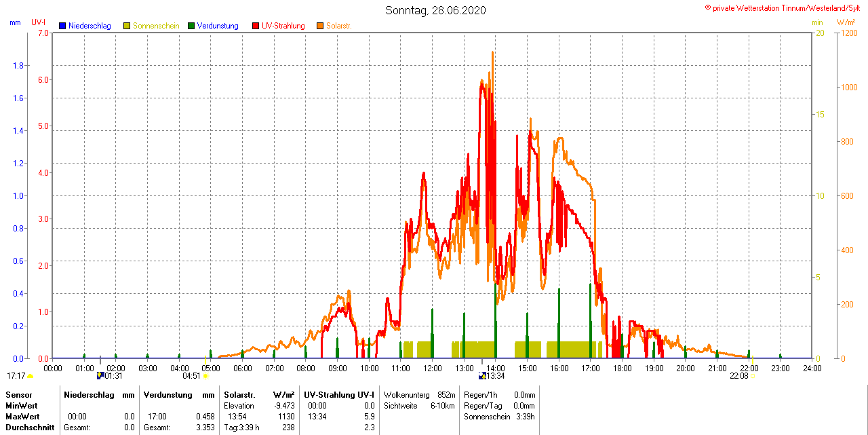Click the moon culmination icon beside 13:34
868x435 pixels.
(x=482, y=375)
